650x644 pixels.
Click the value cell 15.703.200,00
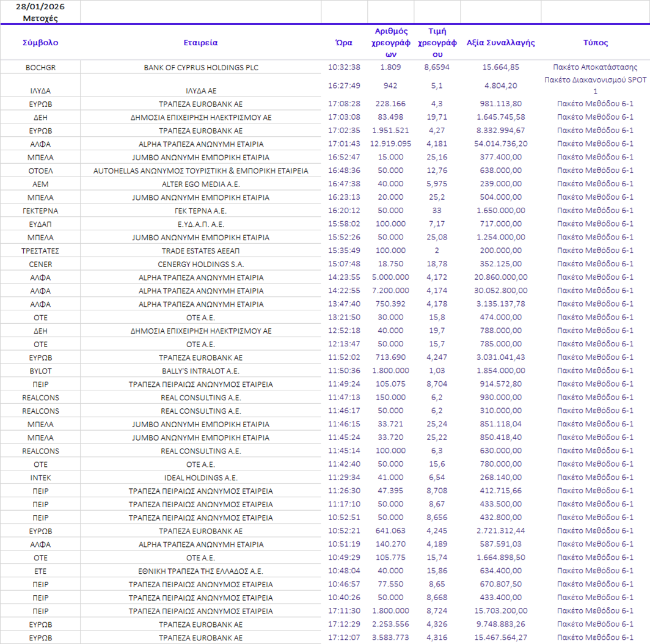pyautogui.click(x=501, y=610)
